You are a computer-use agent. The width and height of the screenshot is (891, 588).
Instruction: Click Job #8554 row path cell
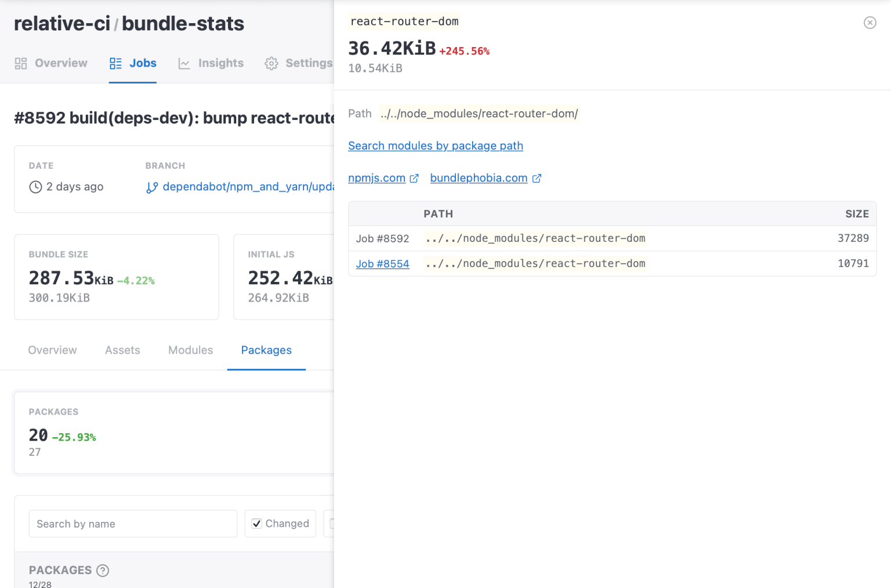535,264
